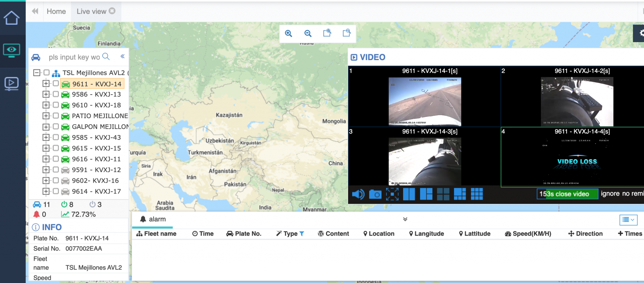
Task: Select the alarm tab
Action: click(153, 219)
